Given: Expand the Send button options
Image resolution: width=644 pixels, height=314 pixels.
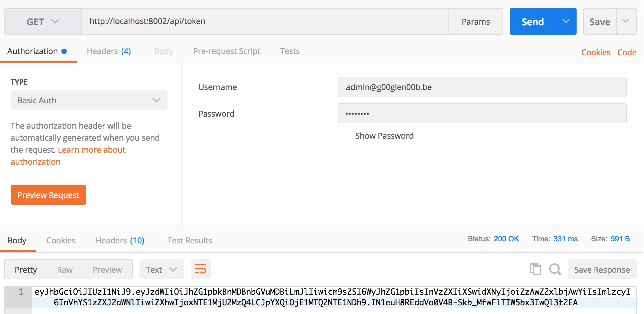Looking at the screenshot, I should (x=565, y=21).
